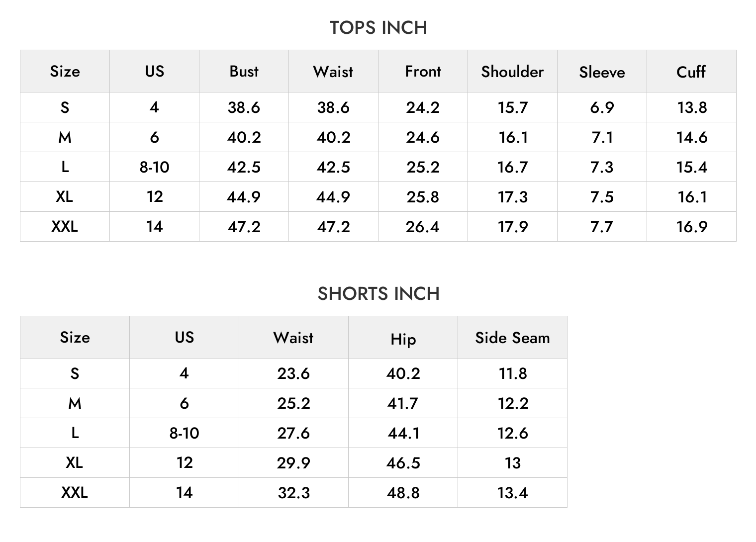Click the 16.7 shoulder value for size L
The image size is (756, 542).
point(512,167)
